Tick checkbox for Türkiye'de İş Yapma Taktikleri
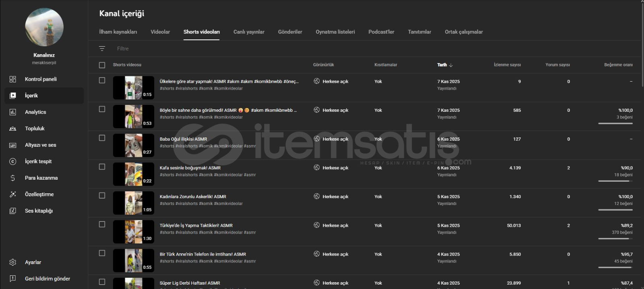The image size is (644, 289). (102, 224)
